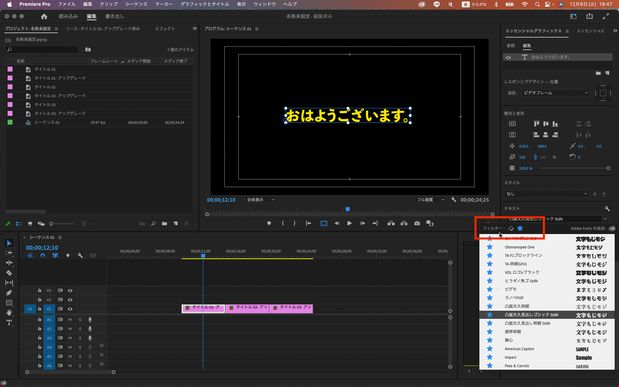Open the zoom level dropdown in Program monitor
This screenshot has width=619, height=387.
pos(261,200)
